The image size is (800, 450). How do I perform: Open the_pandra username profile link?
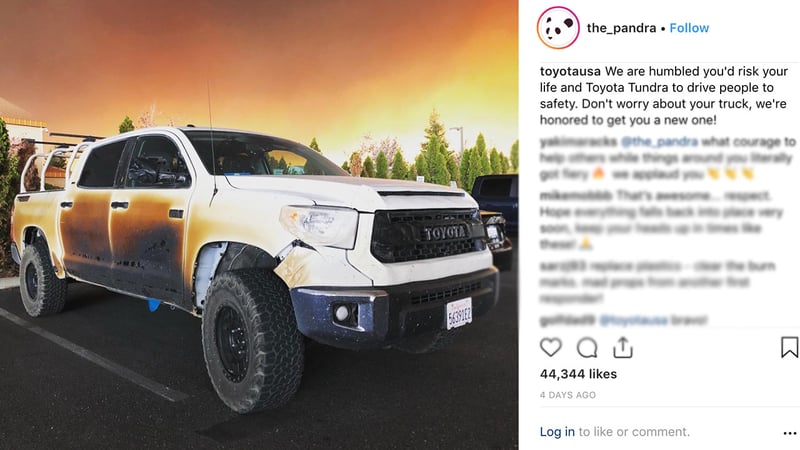(x=621, y=28)
